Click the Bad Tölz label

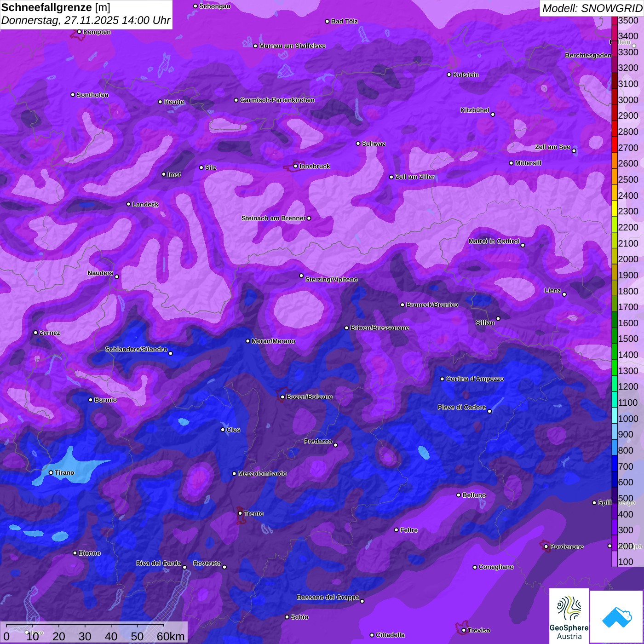(344, 21)
